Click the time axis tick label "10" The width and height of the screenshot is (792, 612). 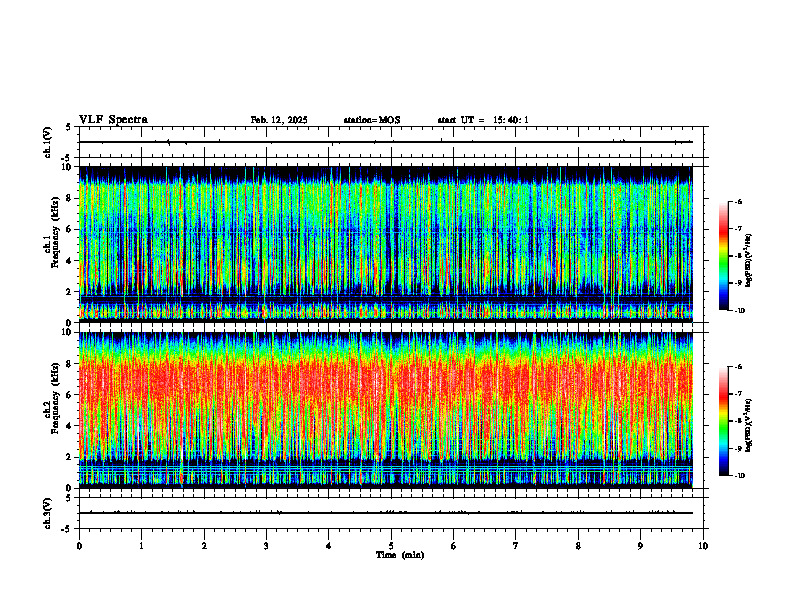tap(703, 546)
